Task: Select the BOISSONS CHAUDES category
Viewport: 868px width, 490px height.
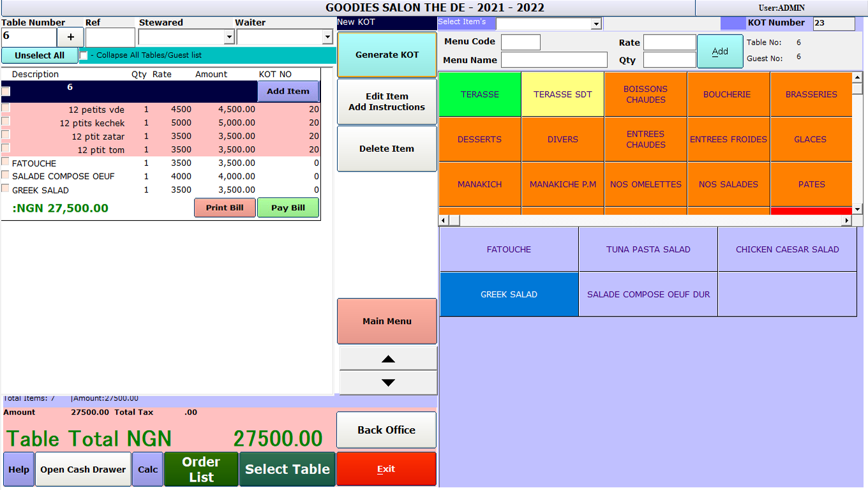Action: pos(646,94)
